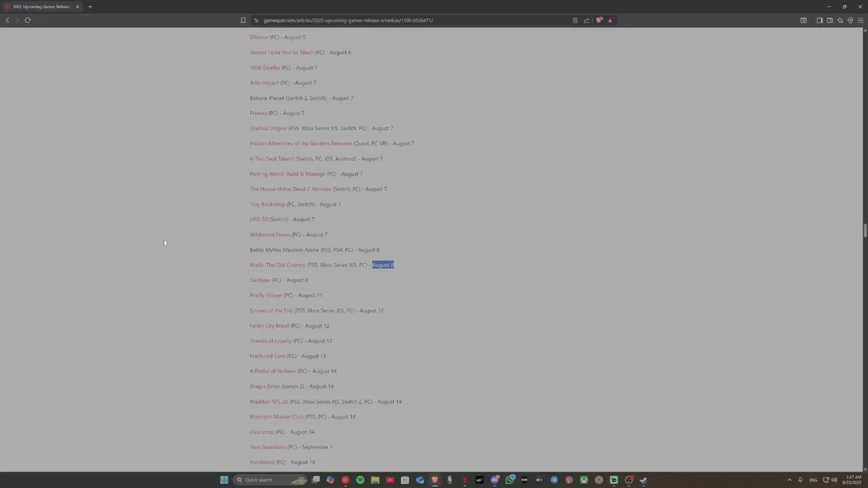Open WhatsApp from the taskbar

(x=509, y=480)
